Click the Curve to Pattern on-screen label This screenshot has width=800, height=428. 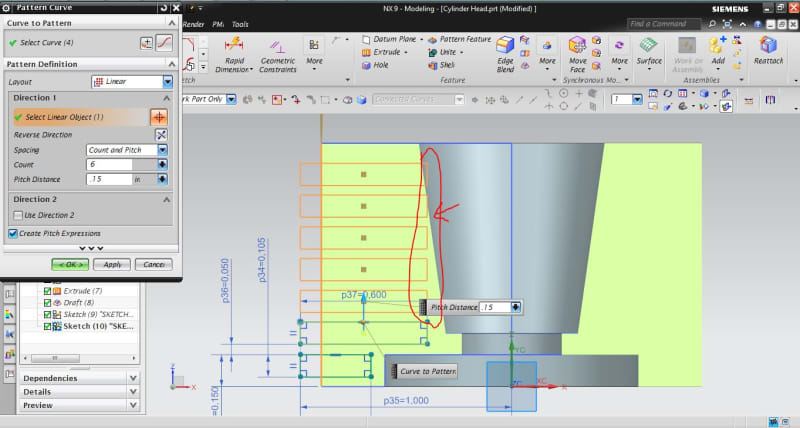coord(428,371)
